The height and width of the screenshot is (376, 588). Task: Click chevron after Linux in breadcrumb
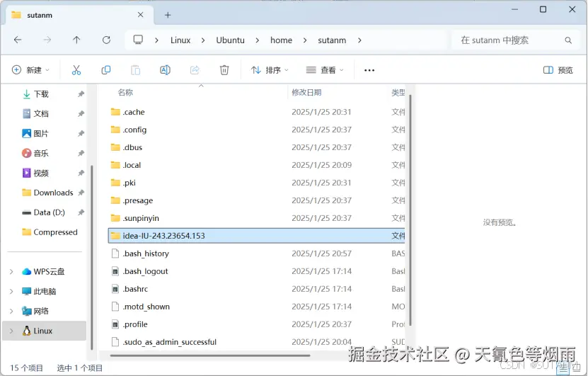pyautogui.click(x=203, y=40)
